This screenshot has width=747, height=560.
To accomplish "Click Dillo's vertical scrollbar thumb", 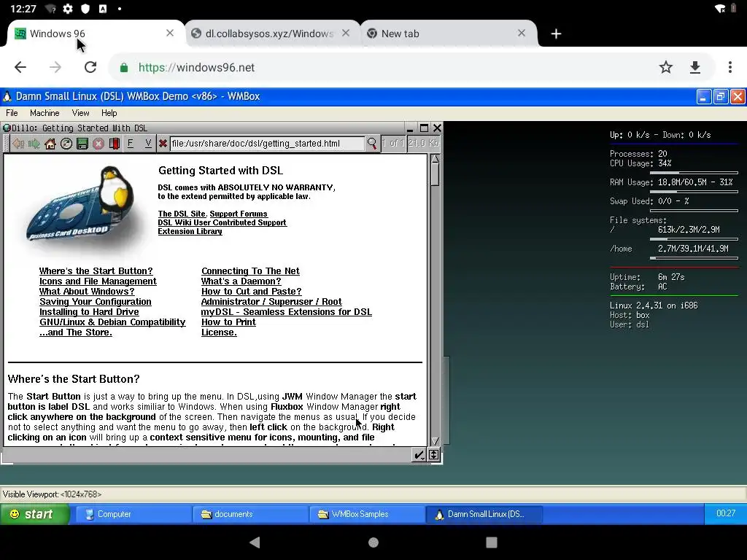I will pos(435,175).
